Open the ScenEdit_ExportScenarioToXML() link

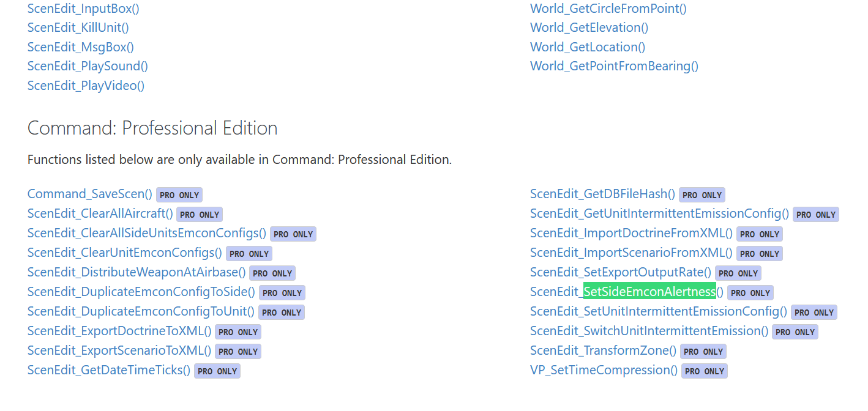(119, 350)
